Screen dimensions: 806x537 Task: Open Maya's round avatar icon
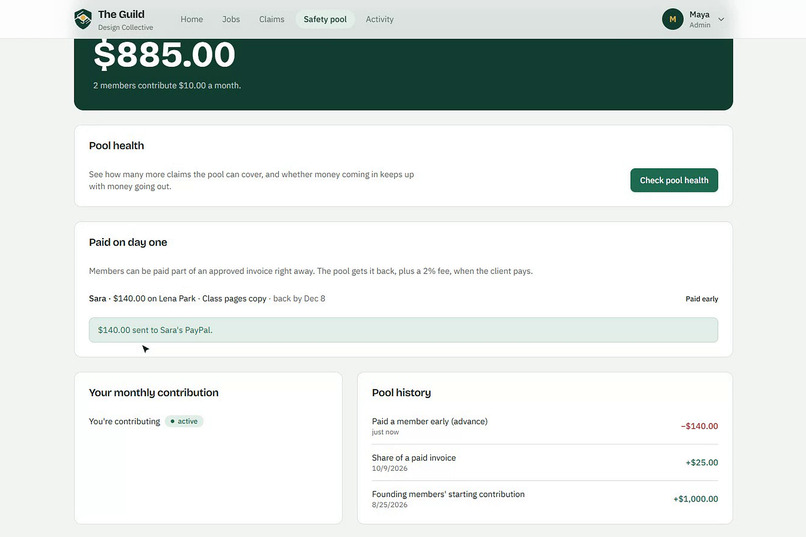(x=672, y=19)
